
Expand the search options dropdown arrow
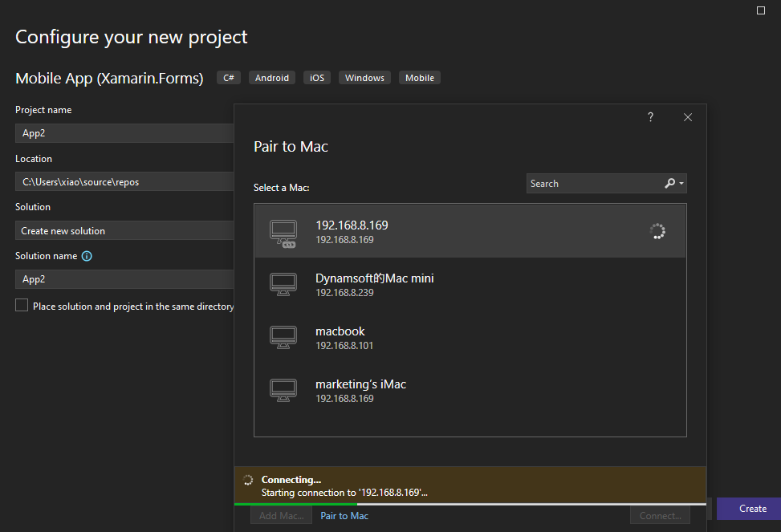[681, 184]
